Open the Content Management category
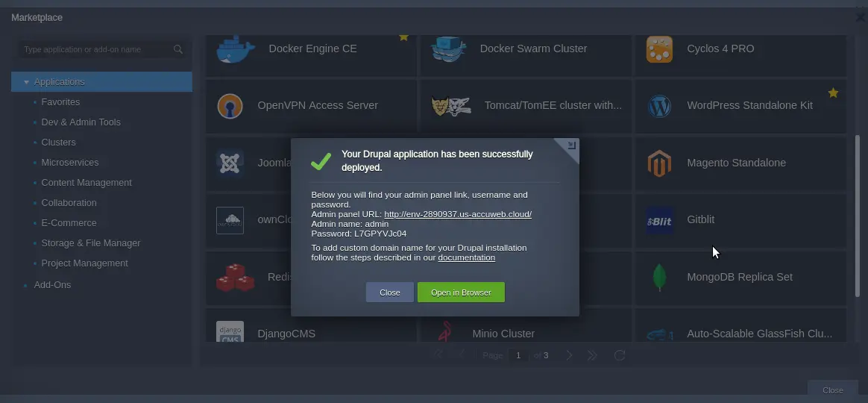The image size is (868, 403). pyautogui.click(x=87, y=183)
